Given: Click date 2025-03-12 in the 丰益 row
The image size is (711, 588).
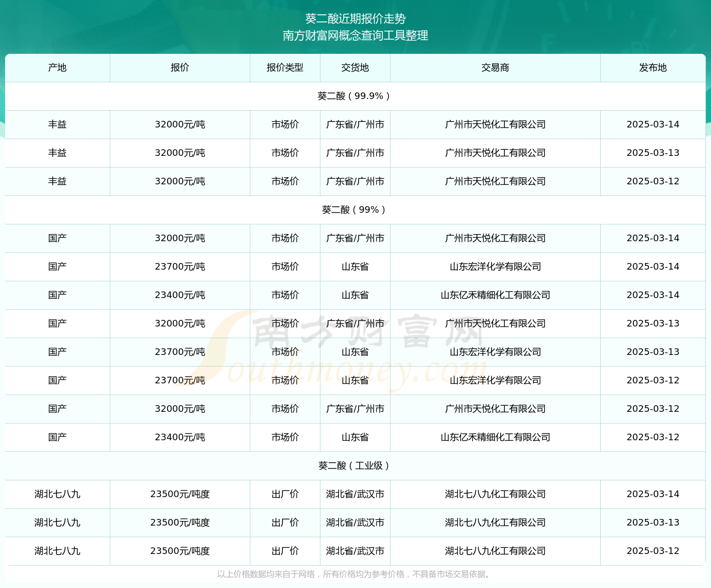Looking at the screenshot, I should [653, 181].
